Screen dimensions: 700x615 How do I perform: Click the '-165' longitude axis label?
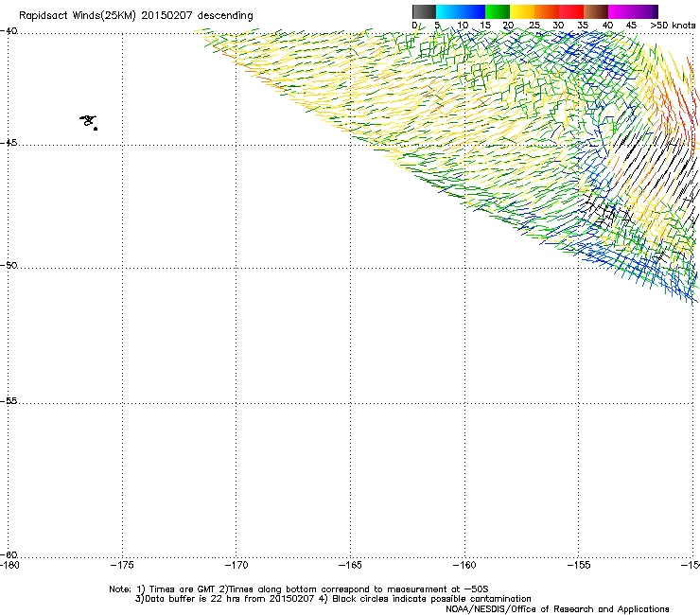[350, 565]
